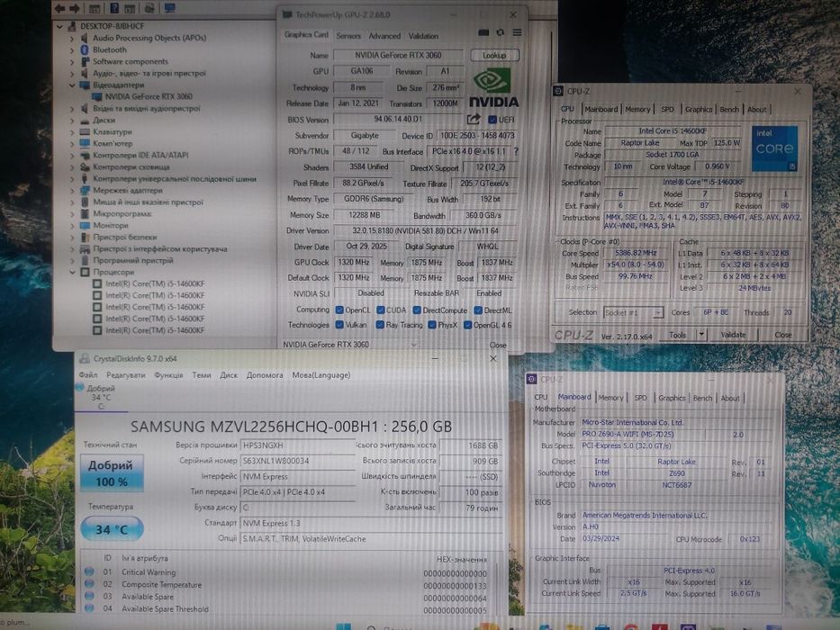Expand the Клавіатури node
The height and width of the screenshot is (630, 840).
click(x=72, y=131)
